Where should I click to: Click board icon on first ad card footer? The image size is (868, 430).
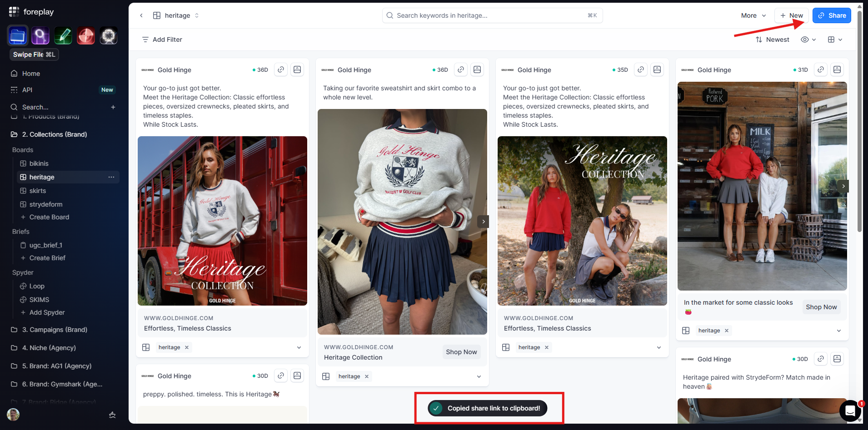(x=146, y=347)
